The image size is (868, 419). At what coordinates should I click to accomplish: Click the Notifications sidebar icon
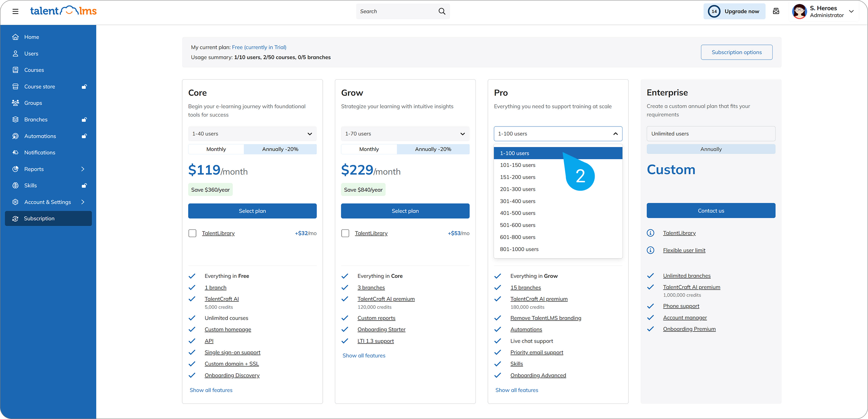point(15,153)
